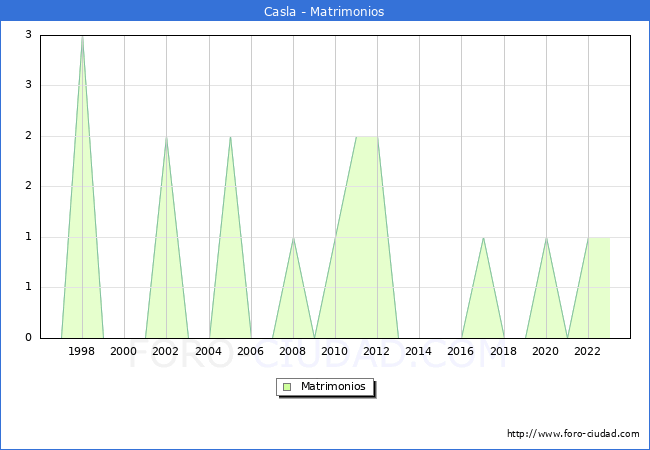Screen dimensions: 650x450
Task: Click the 2005 peak at value 2
Action: point(230,137)
